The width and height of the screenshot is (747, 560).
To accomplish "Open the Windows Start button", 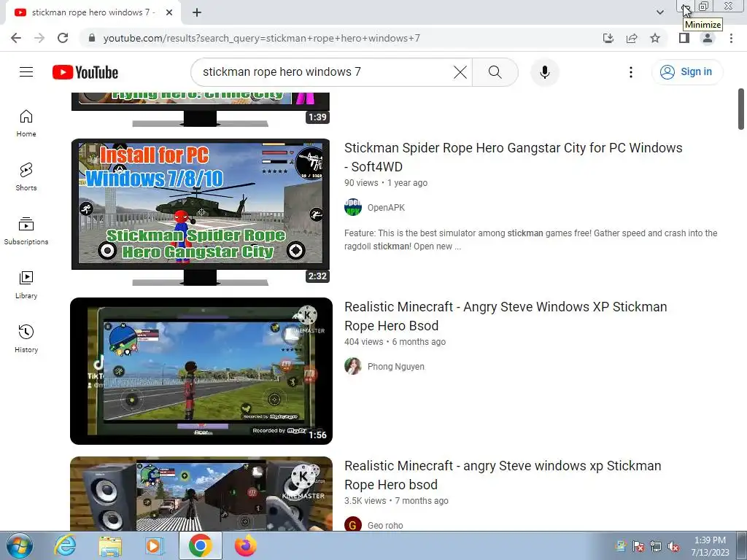I will [x=20, y=545].
